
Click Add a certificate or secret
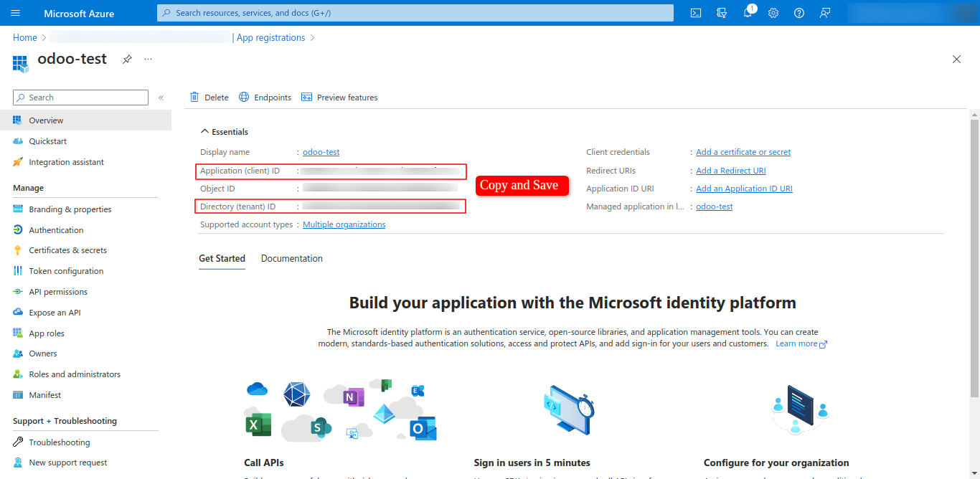point(743,152)
